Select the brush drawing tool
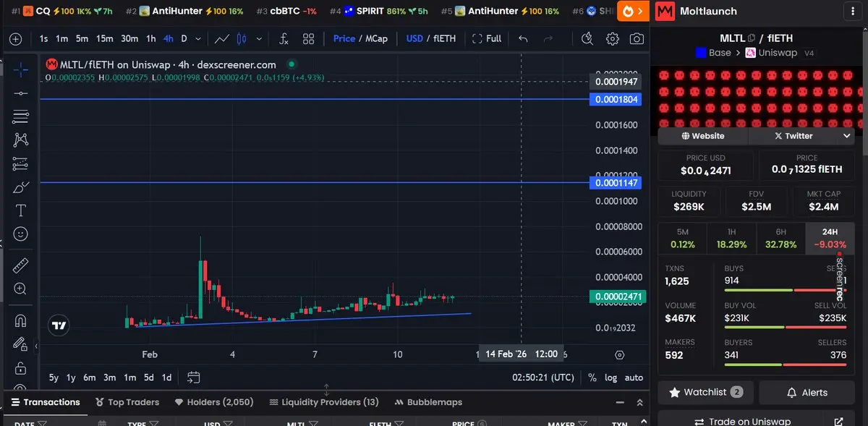 20,187
